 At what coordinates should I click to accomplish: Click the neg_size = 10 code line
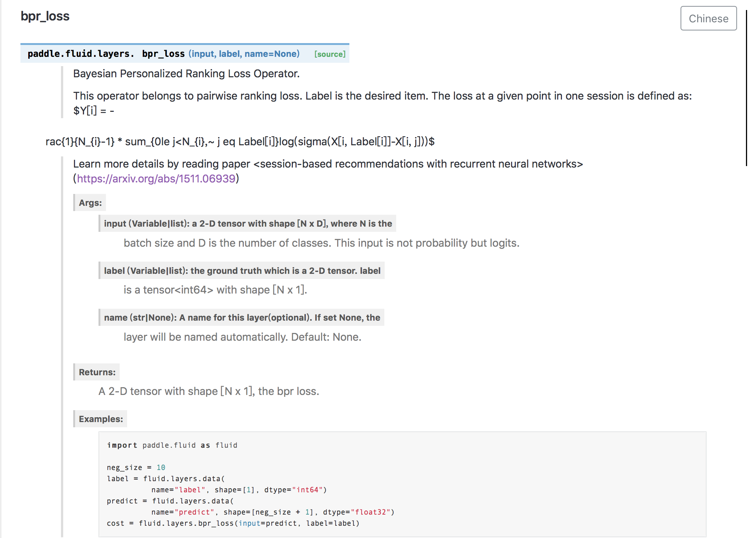tap(136, 467)
